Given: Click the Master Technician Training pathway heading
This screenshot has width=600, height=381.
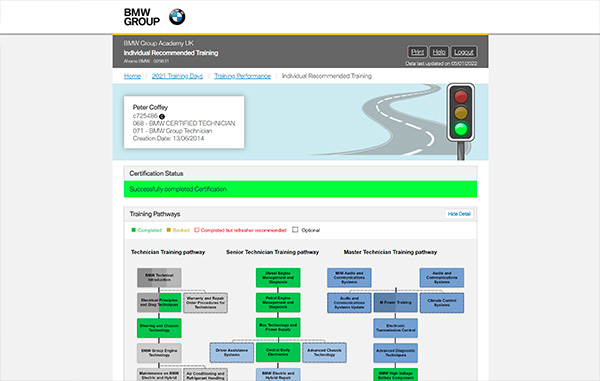Looking at the screenshot, I should pos(390,252).
